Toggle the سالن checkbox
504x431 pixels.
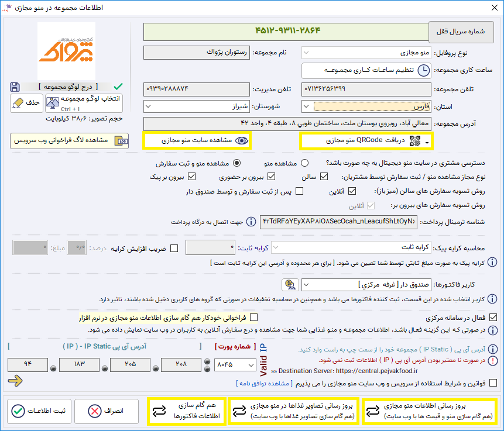pos(324,177)
